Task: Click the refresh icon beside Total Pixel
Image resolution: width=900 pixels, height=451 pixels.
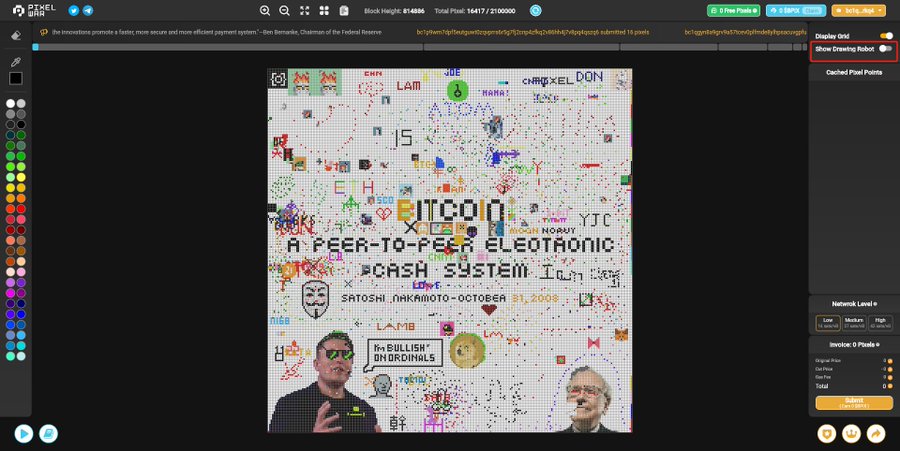Action: [x=535, y=10]
